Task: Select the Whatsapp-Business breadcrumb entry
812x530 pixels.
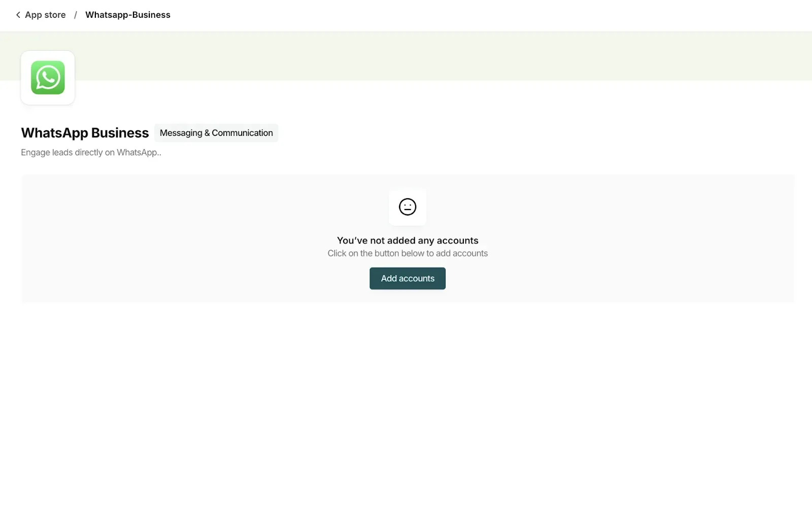Action: point(128,15)
